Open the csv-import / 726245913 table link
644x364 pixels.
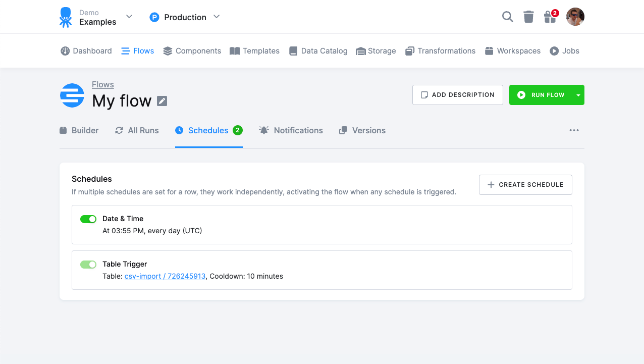[165, 276]
